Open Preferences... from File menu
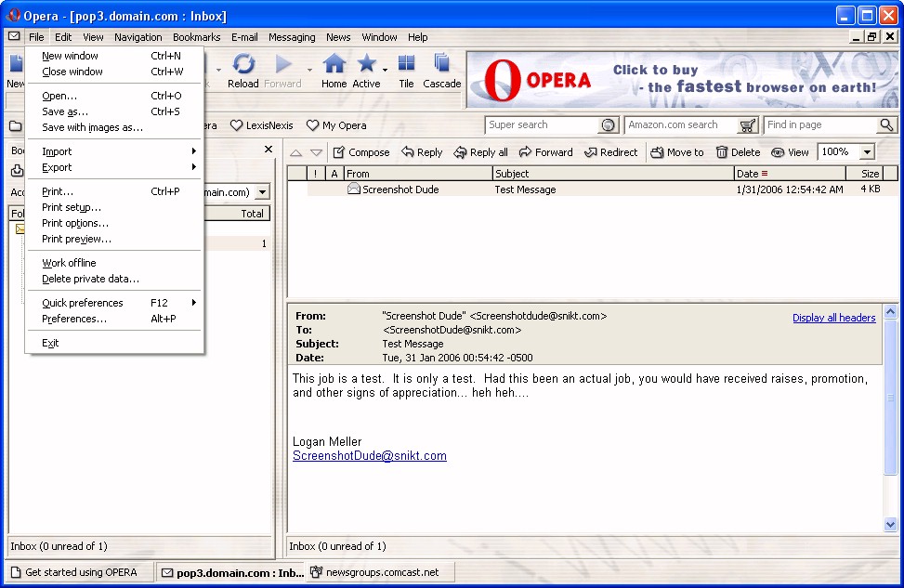This screenshot has height=588, width=904. point(114,319)
